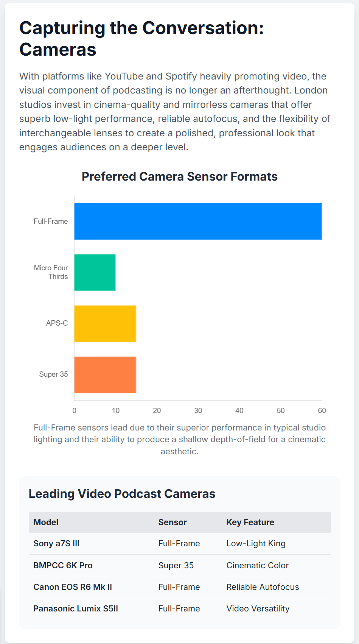Click the Capturing the Conversation heading
The image size is (359, 644).
point(141,39)
